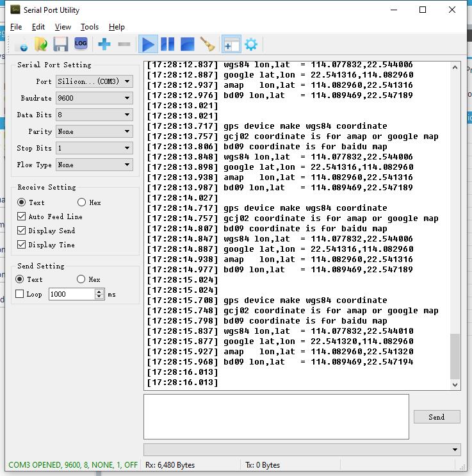Image resolution: width=472 pixels, height=476 pixels.
Task: Enable the Loop checkbox
Action: (x=20, y=294)
